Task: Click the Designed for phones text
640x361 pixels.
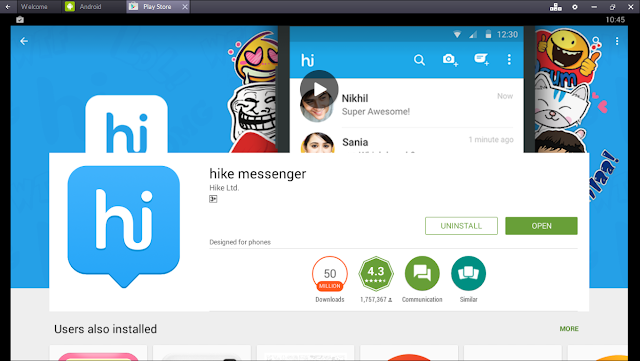Action: (240, 242)
